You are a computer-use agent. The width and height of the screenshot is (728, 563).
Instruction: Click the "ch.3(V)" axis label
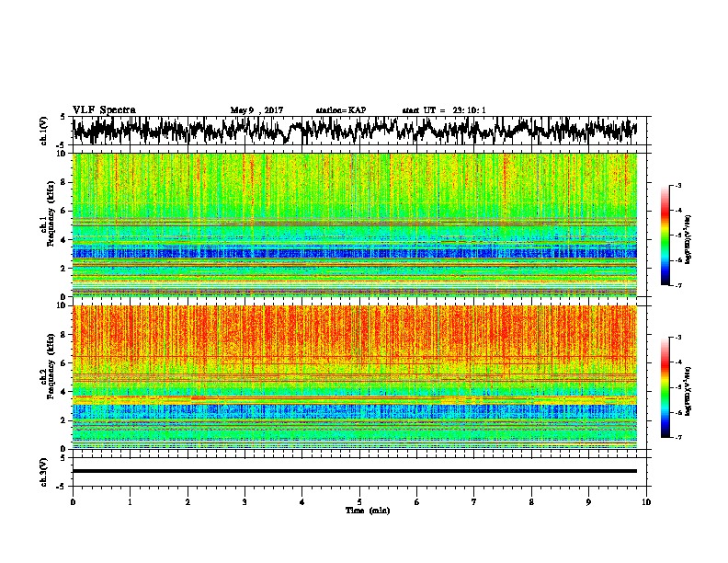43,472
